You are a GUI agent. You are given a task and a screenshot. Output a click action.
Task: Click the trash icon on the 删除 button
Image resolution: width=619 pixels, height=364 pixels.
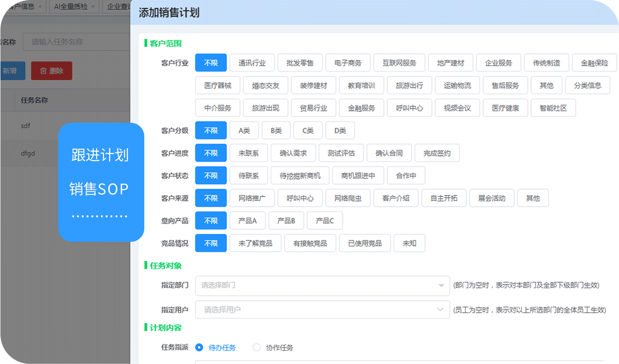43,71
